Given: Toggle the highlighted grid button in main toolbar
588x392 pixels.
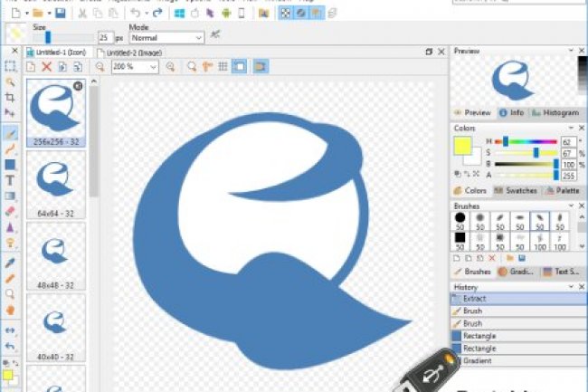Looking at the screenshot, I should [x=285, y=14].
